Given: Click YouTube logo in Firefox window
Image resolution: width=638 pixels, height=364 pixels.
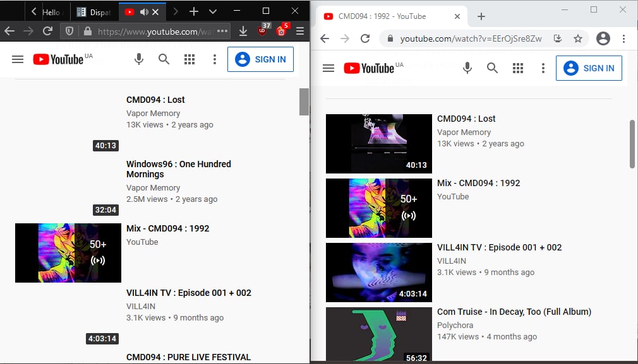Looking at the screenshot, I should [x=58, y=59].
